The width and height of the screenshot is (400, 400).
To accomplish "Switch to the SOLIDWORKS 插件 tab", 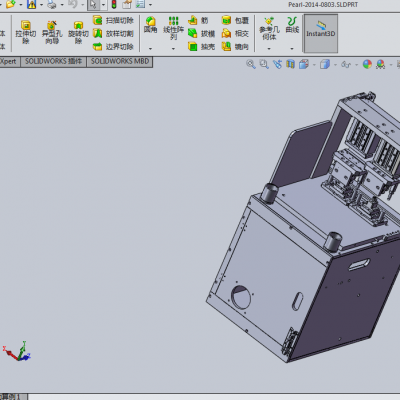I will click(53, 62).
